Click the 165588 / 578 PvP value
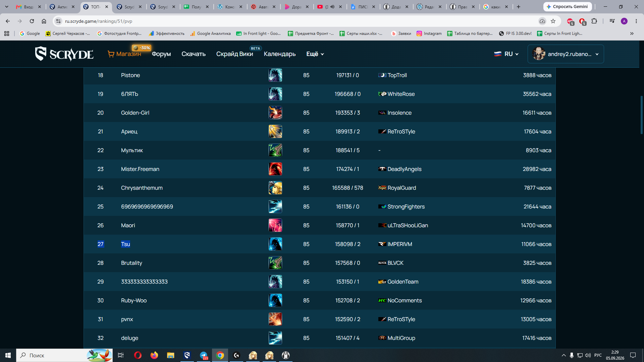Image resolution: width=644 pixels, height=362 pixels. [347, 188]
